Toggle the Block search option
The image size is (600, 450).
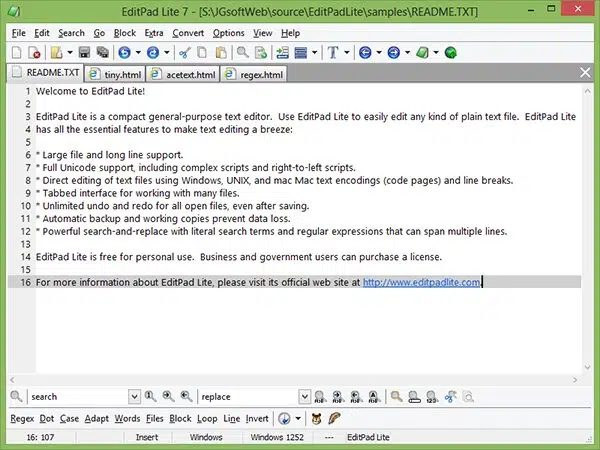(x=180, y=419)
